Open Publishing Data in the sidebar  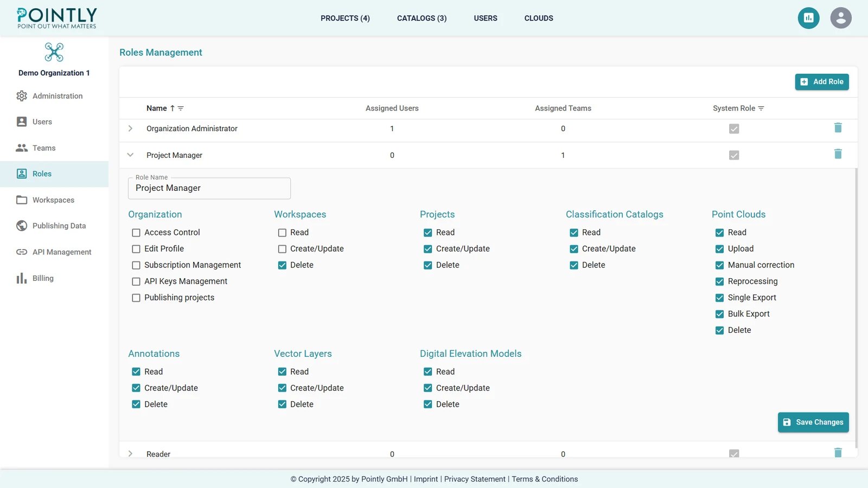coord(54,226)
